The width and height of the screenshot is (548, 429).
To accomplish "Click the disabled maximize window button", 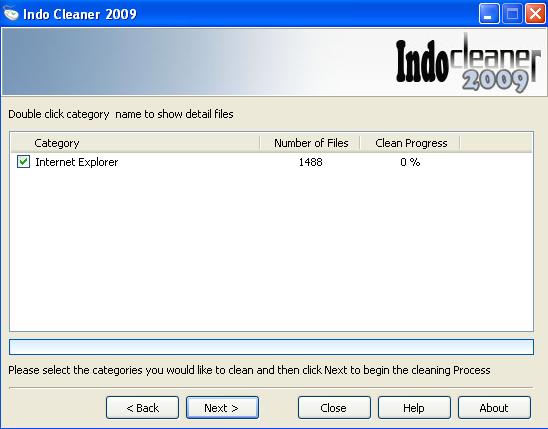I will coord(512,14).
